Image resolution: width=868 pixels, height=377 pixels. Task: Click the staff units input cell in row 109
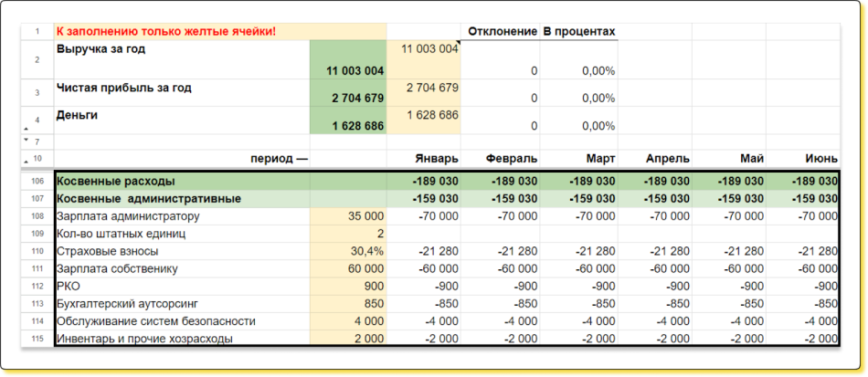point(348,234)
